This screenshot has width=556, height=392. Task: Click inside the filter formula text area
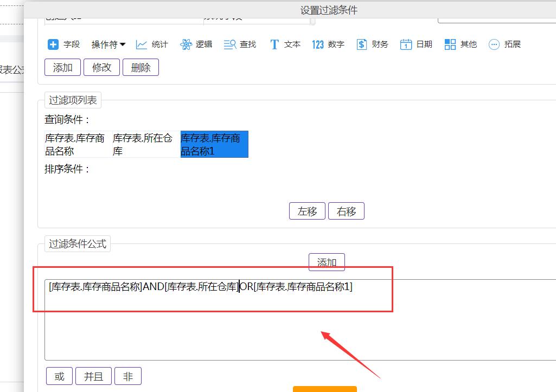(300, 320)
